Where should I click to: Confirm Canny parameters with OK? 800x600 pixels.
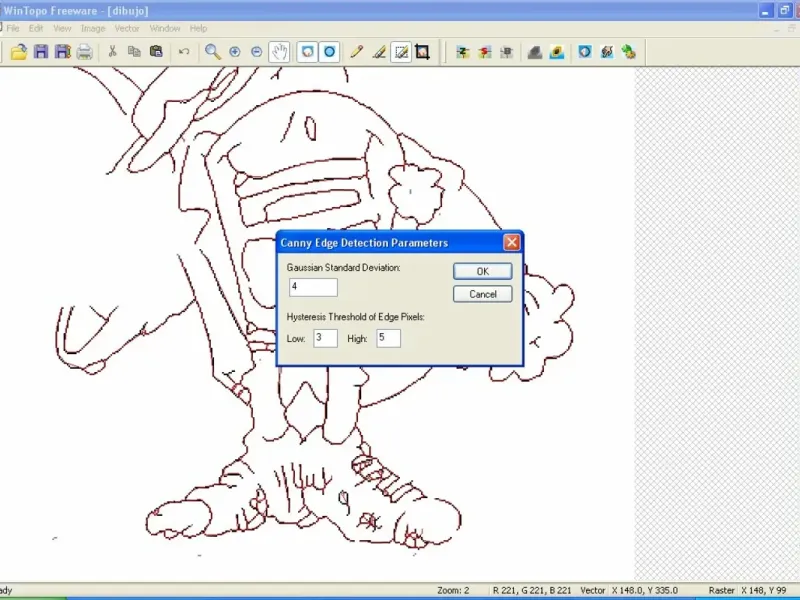point(483,271)
